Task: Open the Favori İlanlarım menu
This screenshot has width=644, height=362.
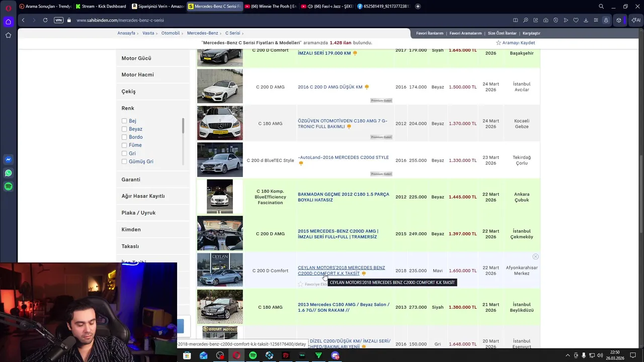Action: [430, 33]
